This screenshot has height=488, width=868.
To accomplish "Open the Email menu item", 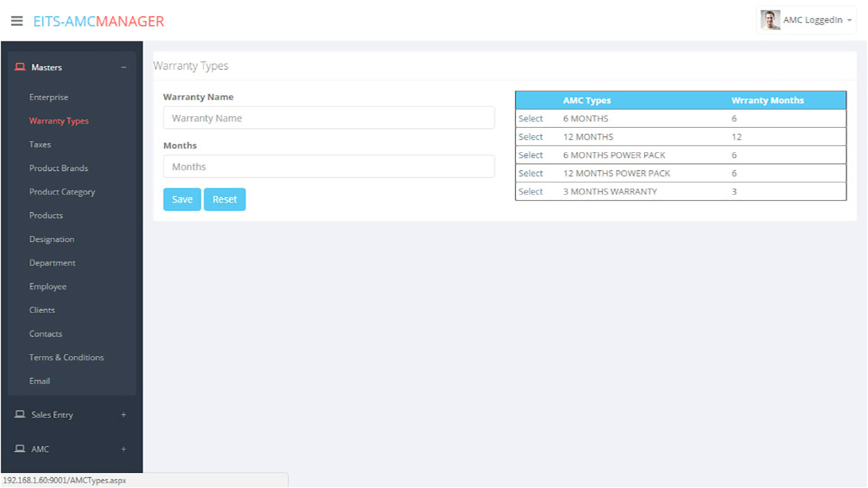I will 39,381.
